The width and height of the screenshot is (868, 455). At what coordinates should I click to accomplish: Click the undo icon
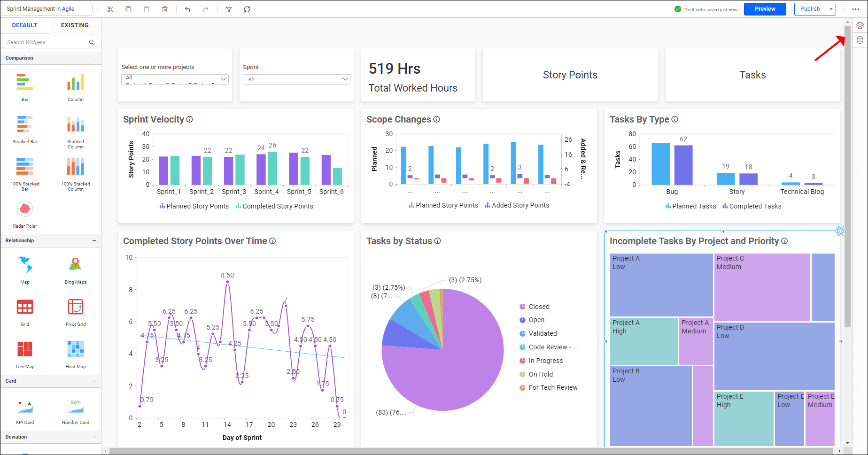(x=187, y=9)
